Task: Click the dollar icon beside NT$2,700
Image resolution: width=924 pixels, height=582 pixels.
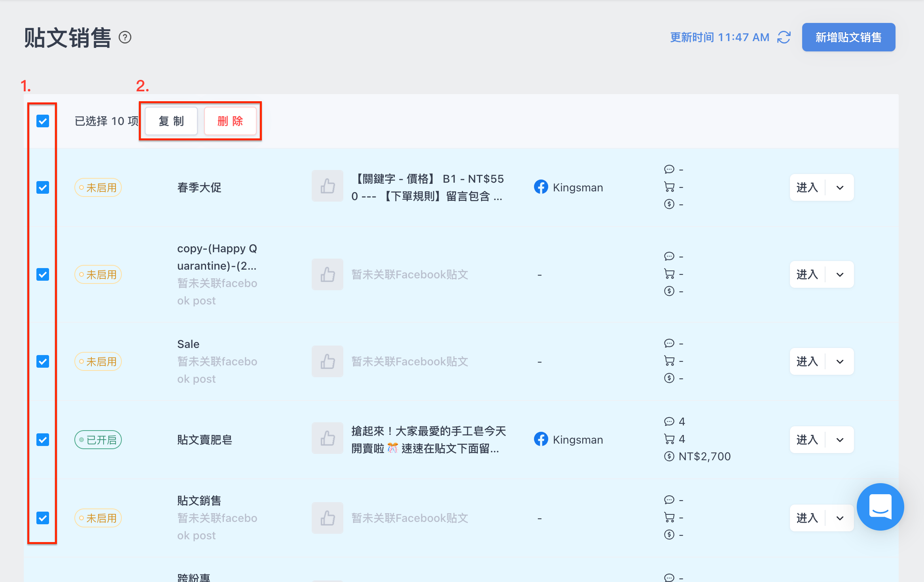Action: click(669, 456)
